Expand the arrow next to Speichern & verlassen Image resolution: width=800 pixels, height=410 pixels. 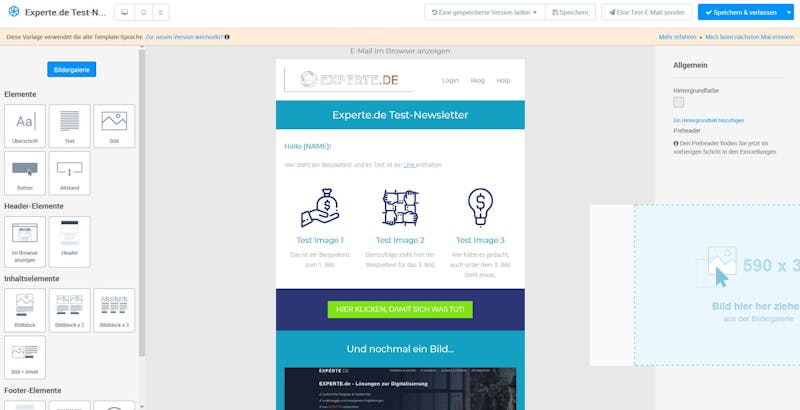click(x=789, y=12)
